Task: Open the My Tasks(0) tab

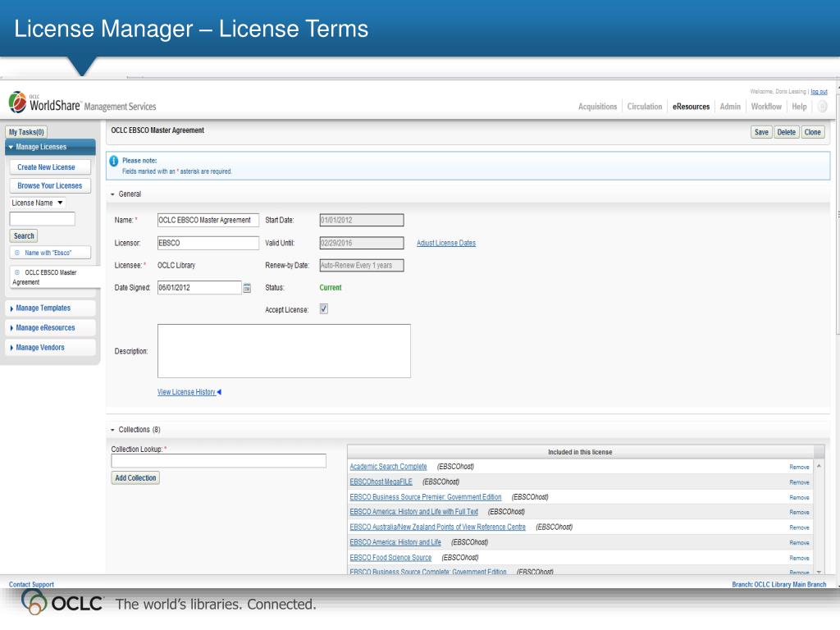Action: click(x=26, y=132)
